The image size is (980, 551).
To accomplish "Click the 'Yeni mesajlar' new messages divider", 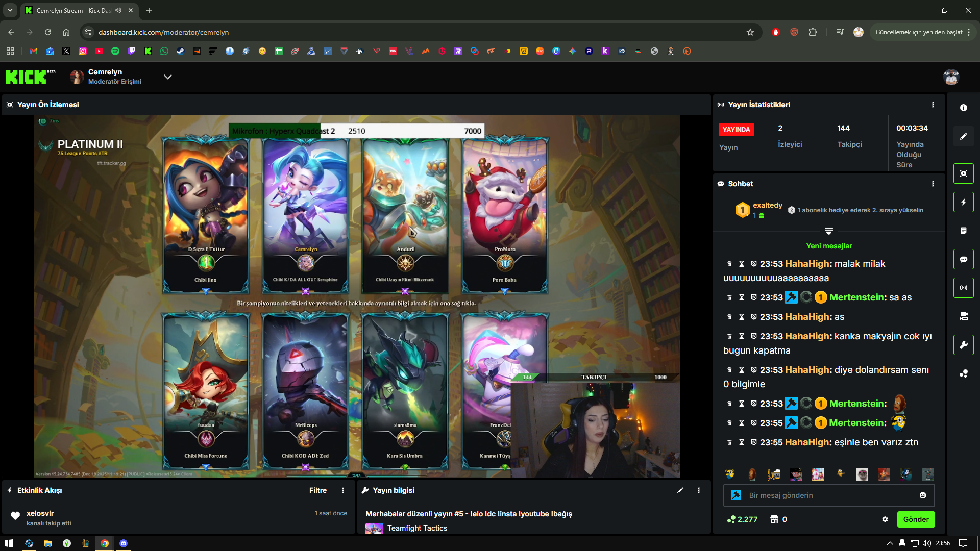I will coord(829,246).
